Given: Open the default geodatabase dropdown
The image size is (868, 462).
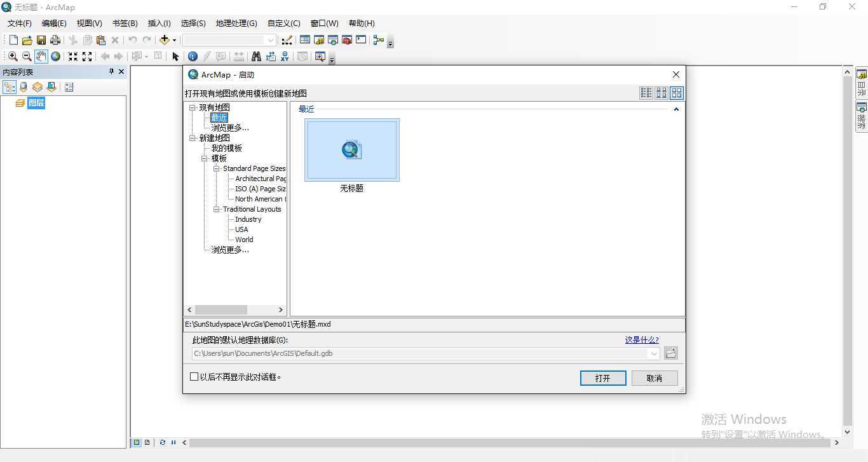Looking at the screenshot, I should [654, 353].
